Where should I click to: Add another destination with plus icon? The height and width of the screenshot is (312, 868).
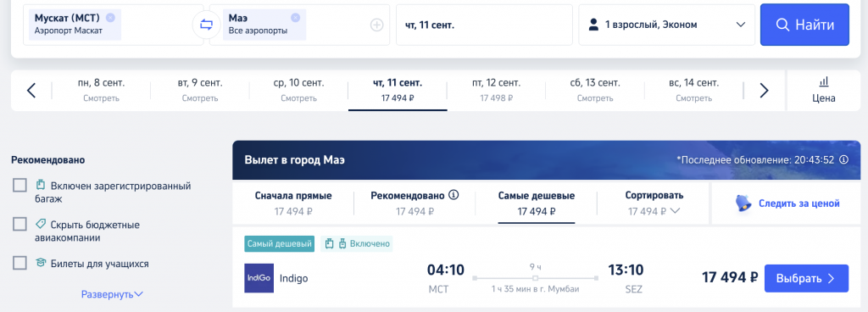coord(377,25)
